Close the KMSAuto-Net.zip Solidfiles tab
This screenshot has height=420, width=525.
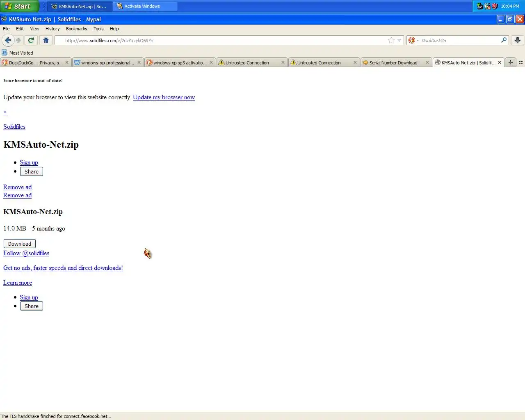(x=500, y=62)
